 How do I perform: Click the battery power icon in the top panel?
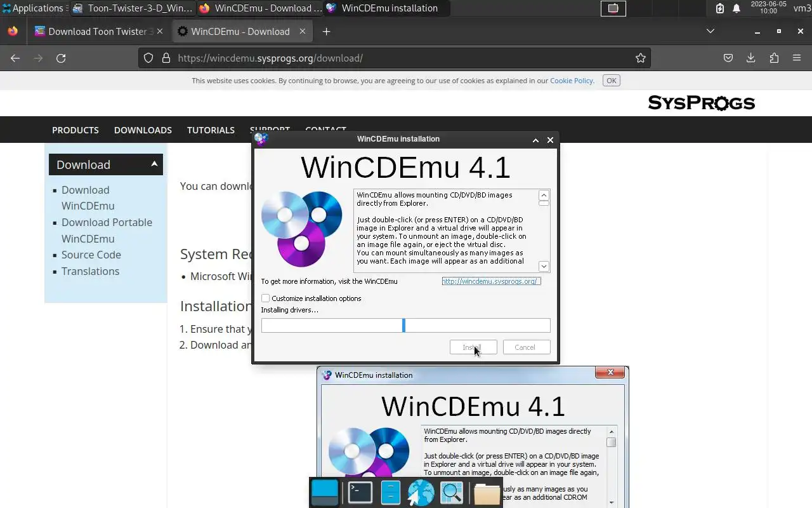click(720, 8)
